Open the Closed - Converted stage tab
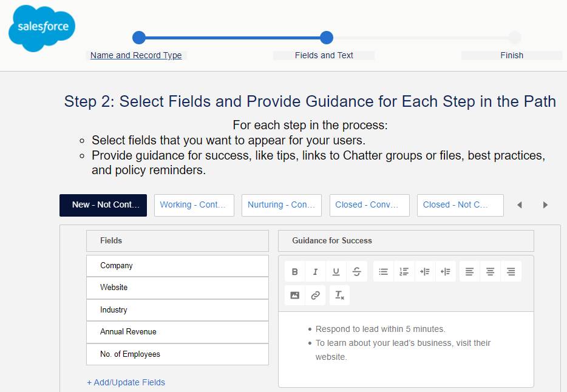Screen dimensions: 567x392 (x=369, y=205)
